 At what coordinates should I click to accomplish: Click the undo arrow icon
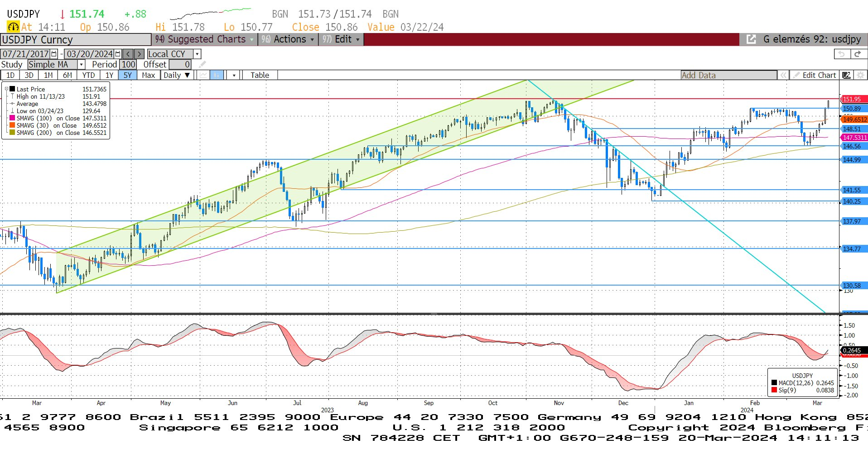(841, 54)
